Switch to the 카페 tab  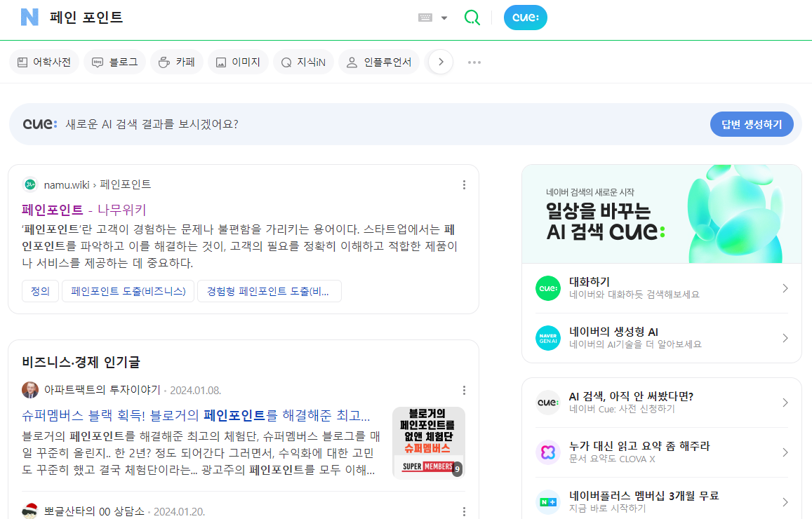point(177,62)
